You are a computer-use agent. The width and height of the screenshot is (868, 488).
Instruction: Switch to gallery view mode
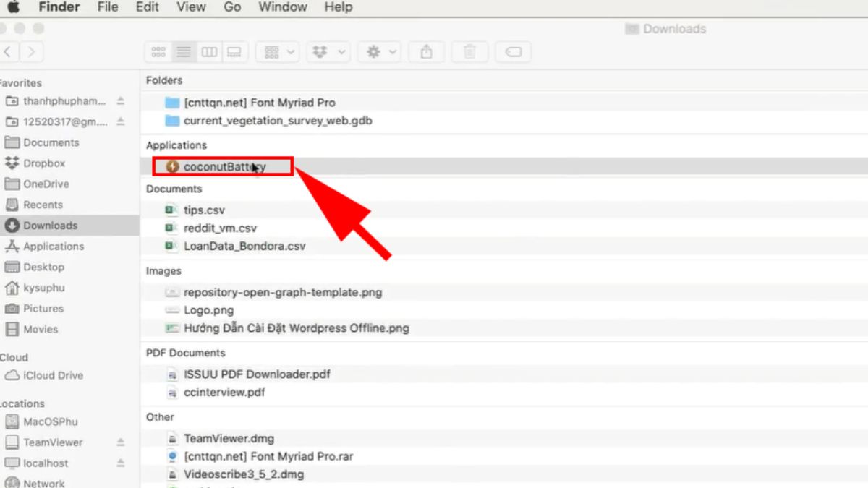pos(234,52)
